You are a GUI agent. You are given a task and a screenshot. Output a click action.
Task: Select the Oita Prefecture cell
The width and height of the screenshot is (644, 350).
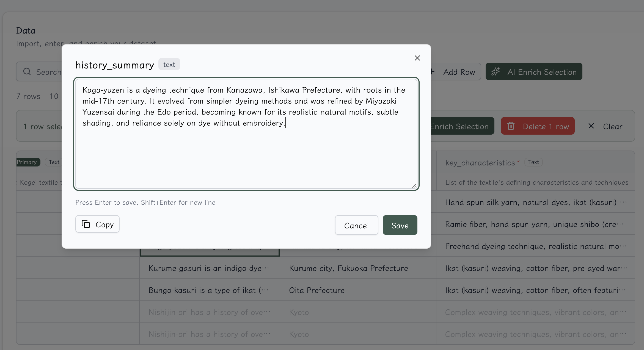317,290
